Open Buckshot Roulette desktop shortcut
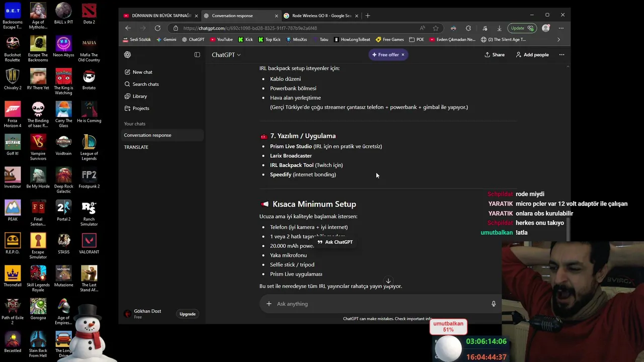 pos(13,48)
